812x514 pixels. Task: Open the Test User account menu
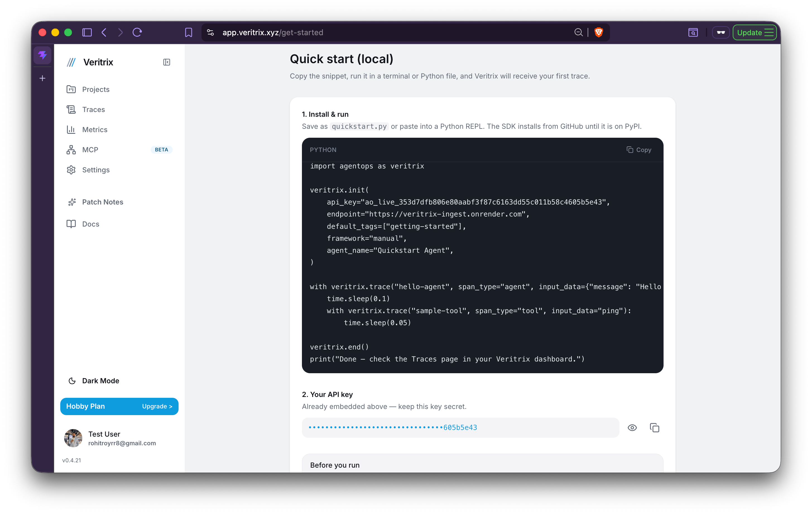point(110,438)
